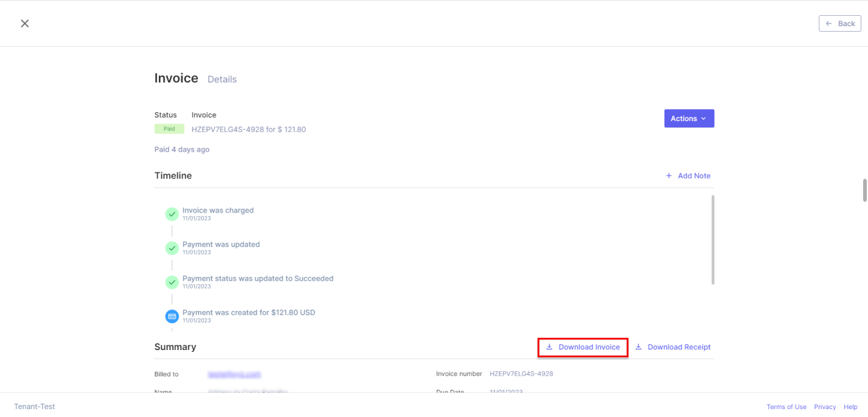Viewport: 868px width, 417px height.
Task: Click the invoice ID HZEPV7ELG4S-4928 for $ 121.80
Action: (x=249, y=130)
